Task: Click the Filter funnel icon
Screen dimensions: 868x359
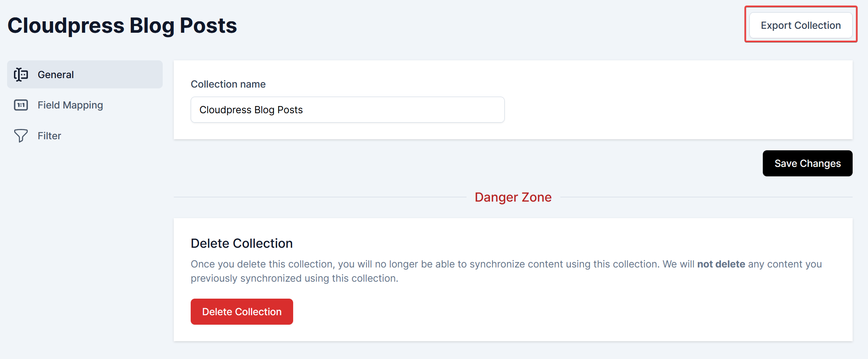Action: click(x=21, y=136)
